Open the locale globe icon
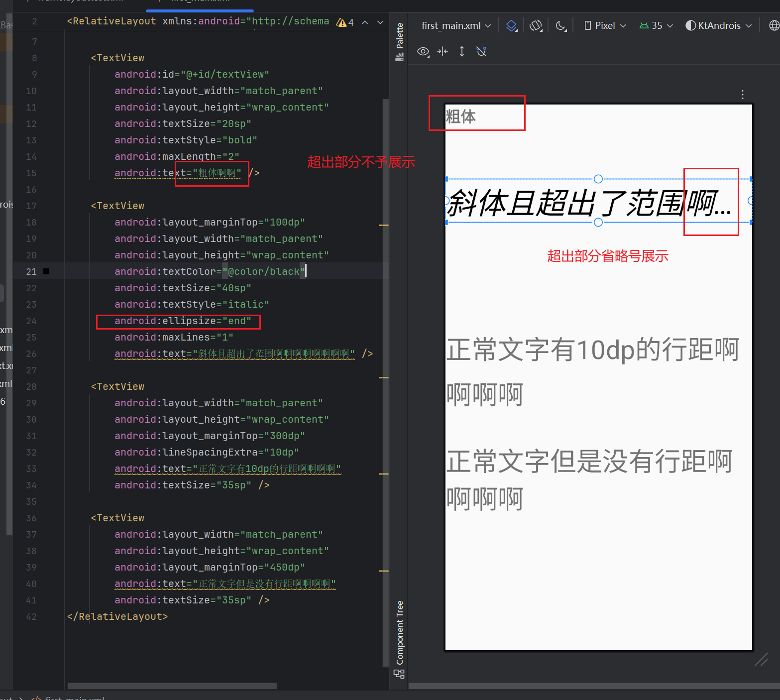780x700 pixels. pyautogui.click(x=774, y=25)
